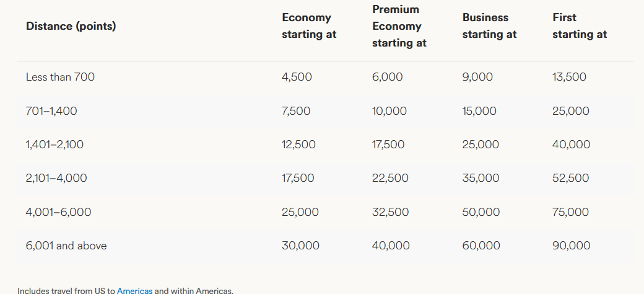Click the 2,101–4,000 distance row label
The height and width of the screenshot is (294, 644).
pos(56,178)
